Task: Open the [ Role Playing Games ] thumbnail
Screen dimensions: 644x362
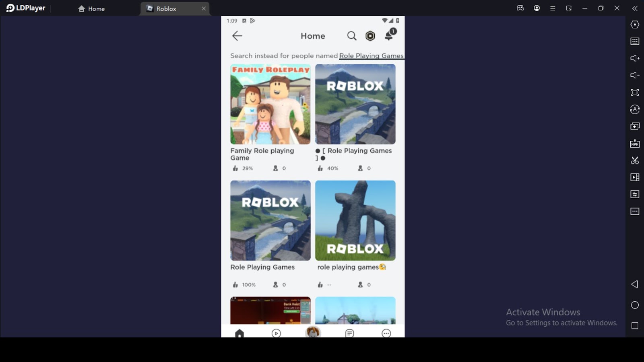Action: coord(355,104)
